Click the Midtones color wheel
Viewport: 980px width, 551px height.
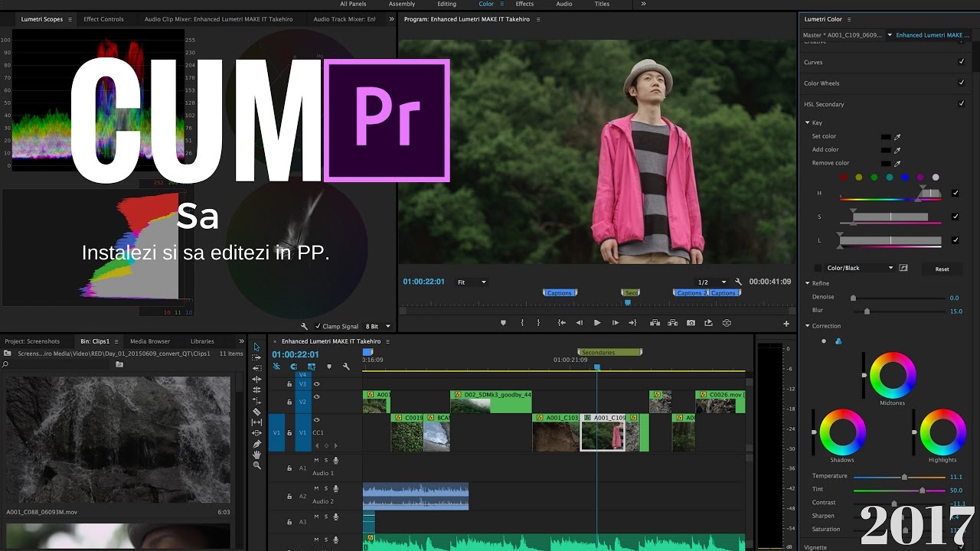pyautogui.click(x=893, y=376)
